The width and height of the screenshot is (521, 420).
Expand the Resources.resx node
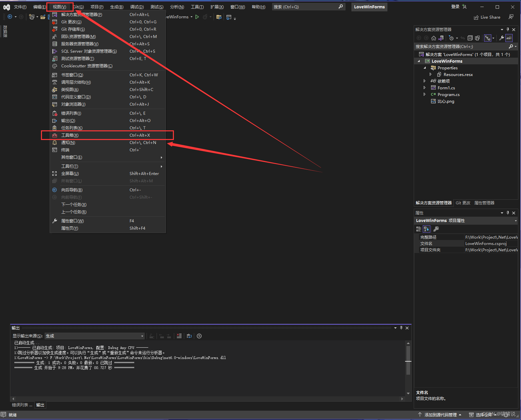point(431,75)
